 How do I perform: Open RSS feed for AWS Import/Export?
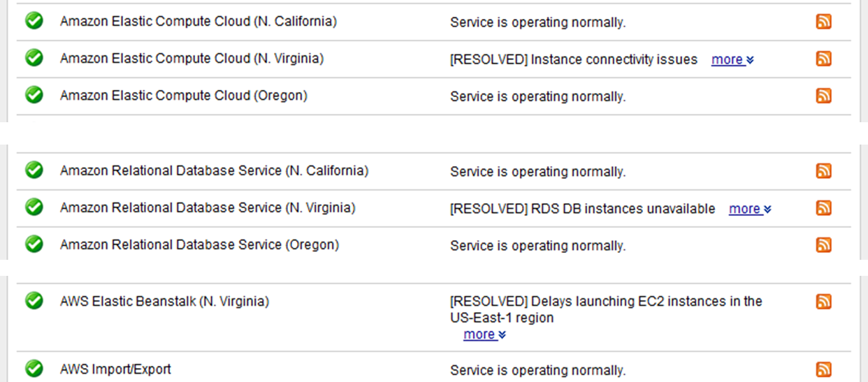point(824,369)
